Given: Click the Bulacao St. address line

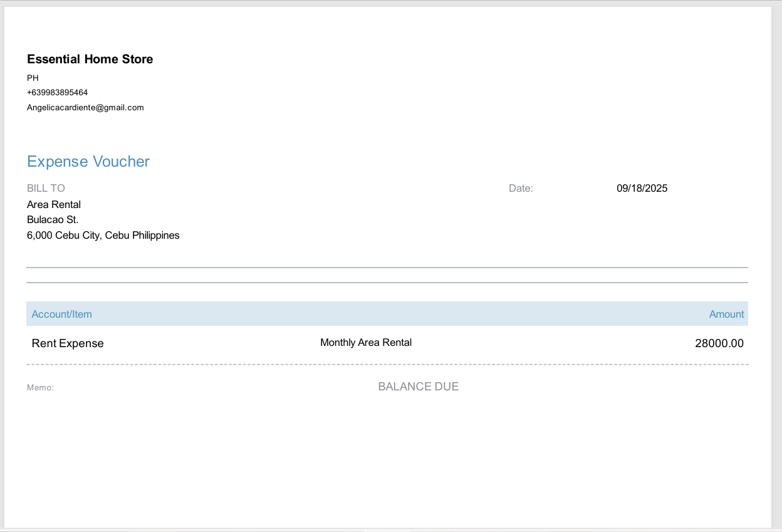Looking at the screenshot, I should tap(53, 220).
